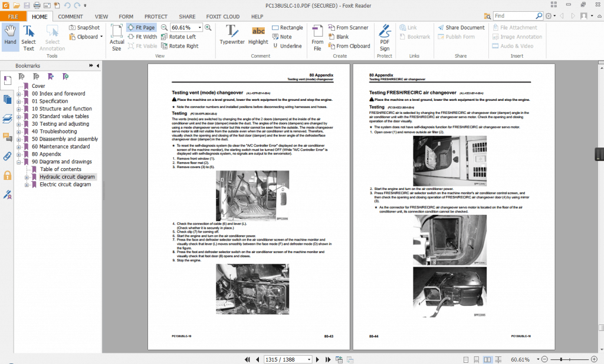Image resolution: width=604 pixels, height=364 pixels.
Task: Switch to facing pages layout in status bar
Action: click(x=487, y=360)
